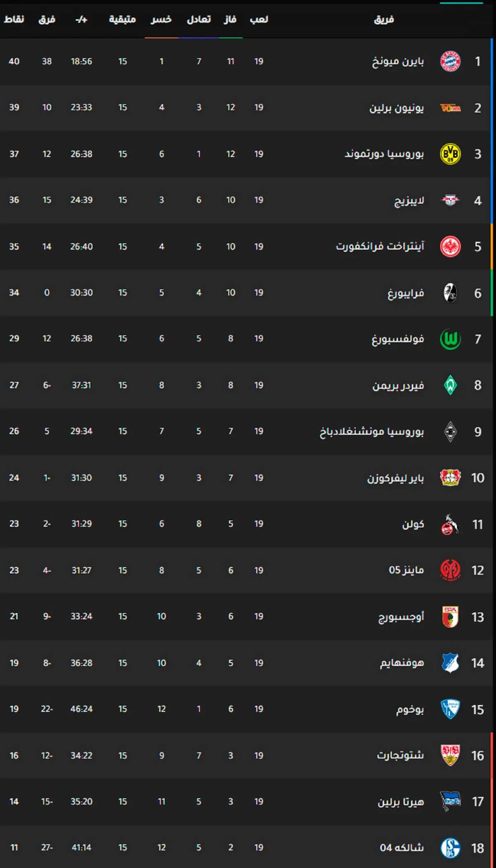This screenshot has width=496, height=868.
Task: Click the Werder Bremen diamond logo
Action: pos(450,385)
